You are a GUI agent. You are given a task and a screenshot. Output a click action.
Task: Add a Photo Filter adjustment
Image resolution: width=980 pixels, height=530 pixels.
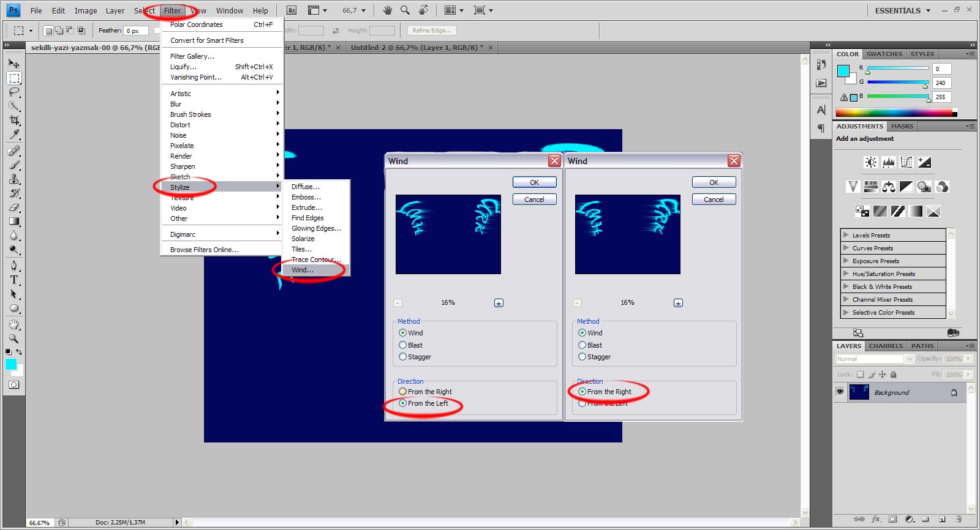pos(924,187)
